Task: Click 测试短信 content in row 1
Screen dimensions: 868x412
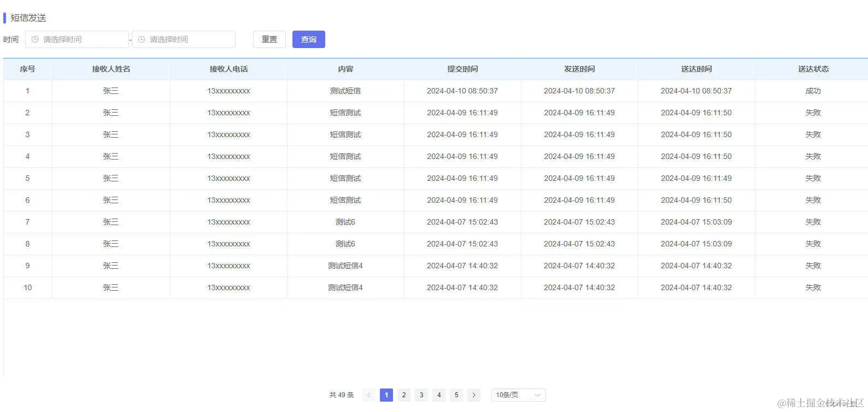Action: 345,91
